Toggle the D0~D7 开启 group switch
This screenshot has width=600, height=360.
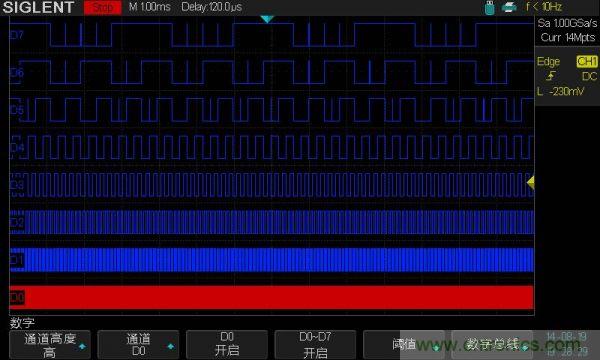[315, 345]
